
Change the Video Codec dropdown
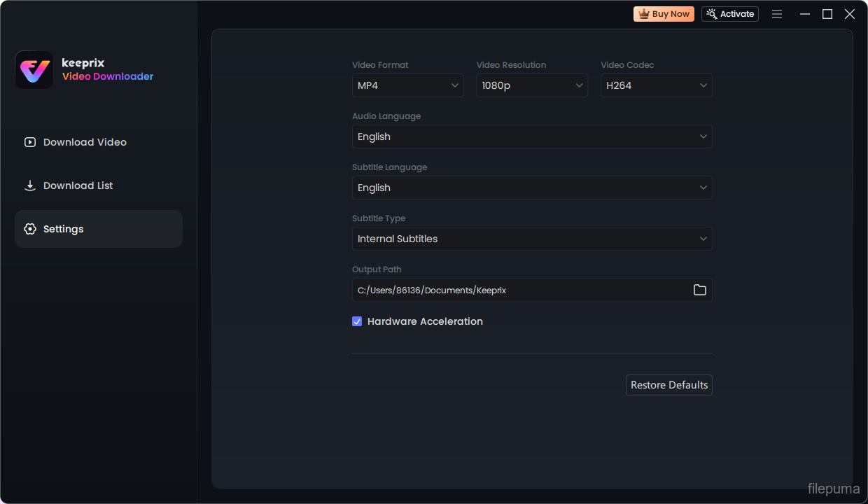(x=656, y=85)
